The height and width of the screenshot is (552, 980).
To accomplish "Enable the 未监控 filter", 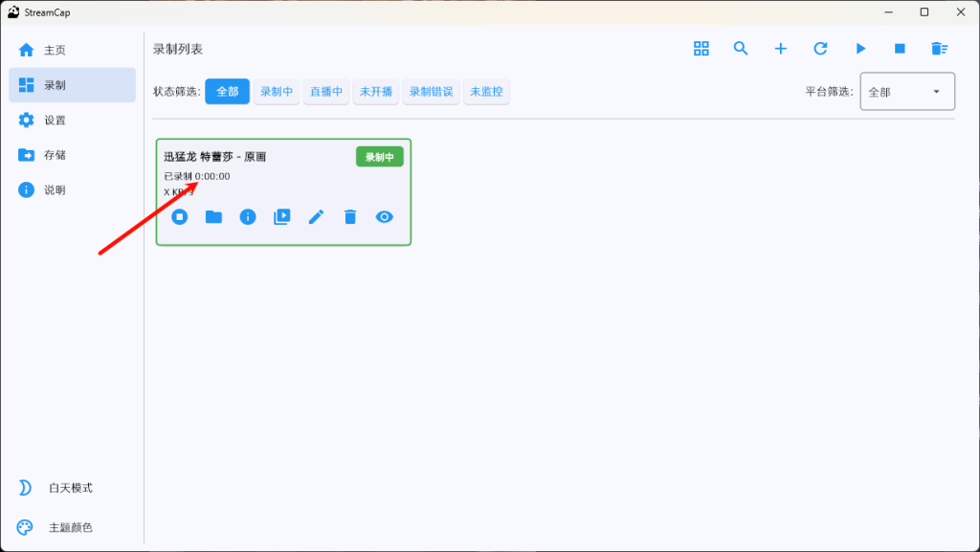I will pyautogui.click(x=486, y=92).
